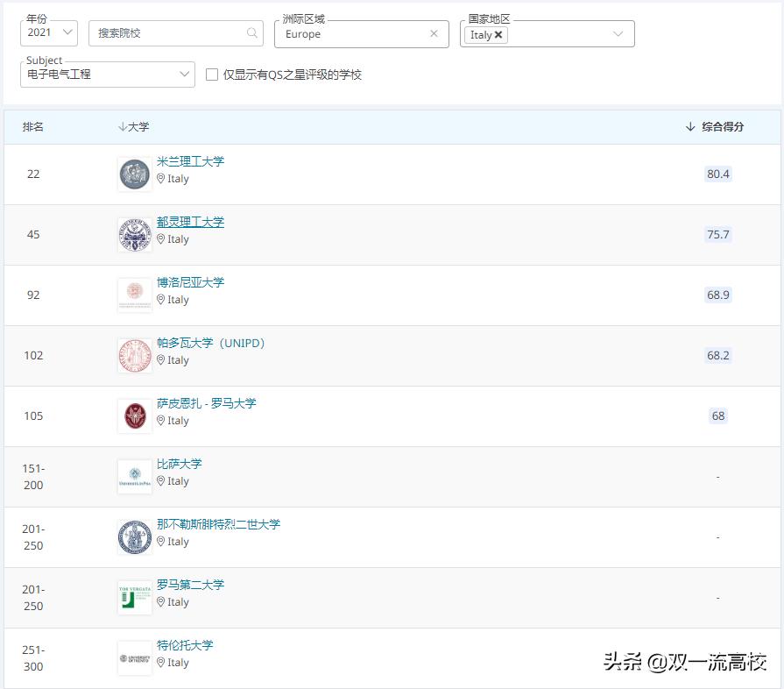Click the 米兰理工大学 university logo
Viewport: 784px width, 689px height.
[133, 174]
